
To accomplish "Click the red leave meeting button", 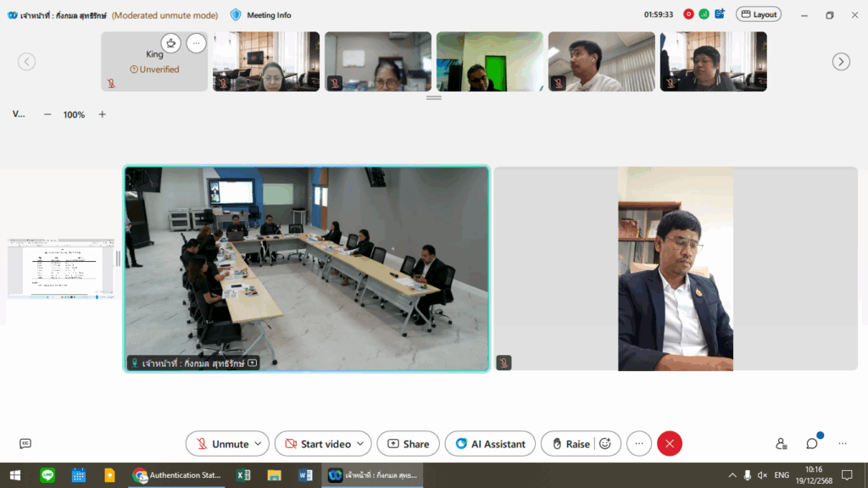I will (x=669, y=444).
